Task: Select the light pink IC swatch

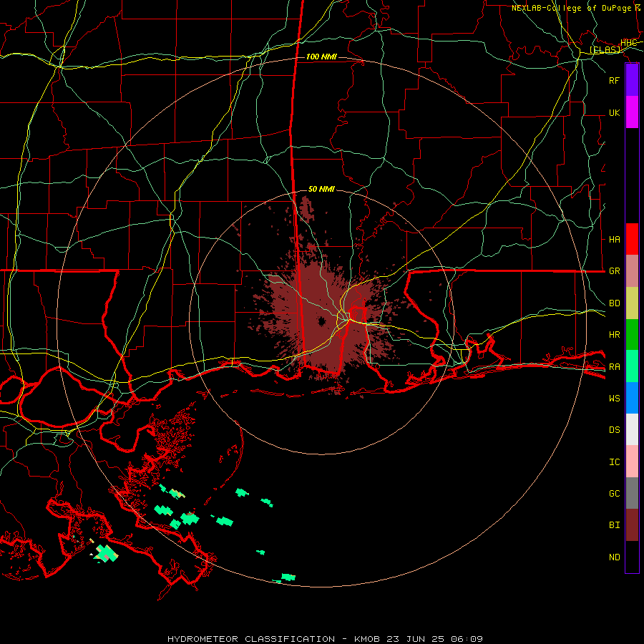Action: 632,462
